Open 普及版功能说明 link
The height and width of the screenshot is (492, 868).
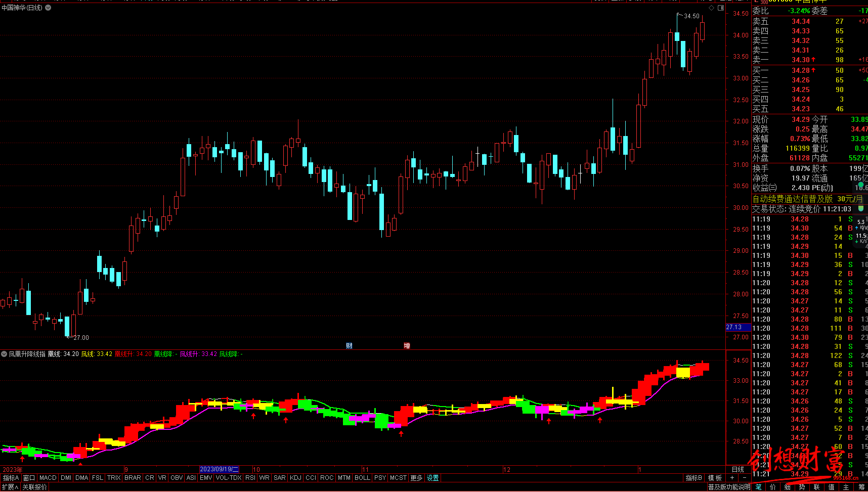coord(729,487)
